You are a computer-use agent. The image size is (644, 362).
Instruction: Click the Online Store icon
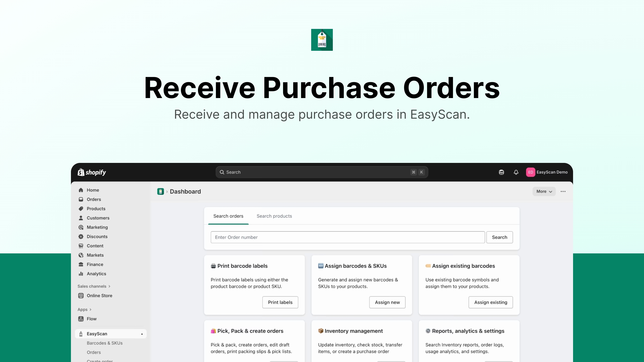tap(81, 296)
